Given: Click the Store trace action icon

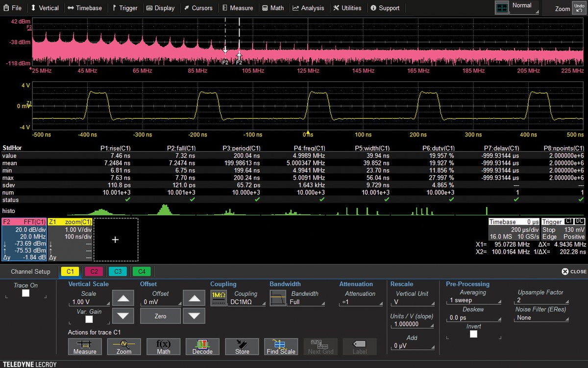Looking at the screenshot, I should [242, 346].
